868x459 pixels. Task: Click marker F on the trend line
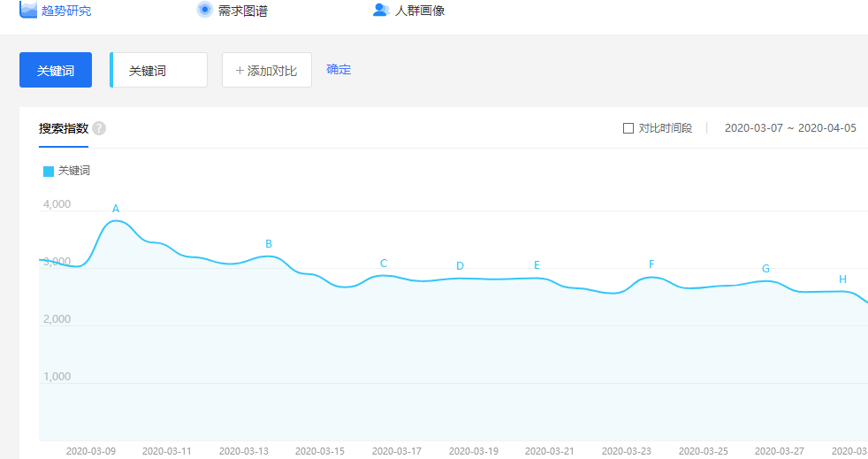point(651,264)
